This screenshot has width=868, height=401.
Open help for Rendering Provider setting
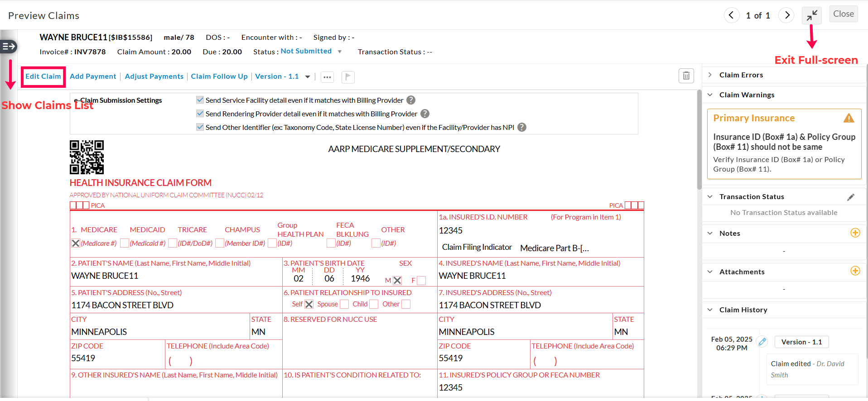coord(425,114)
